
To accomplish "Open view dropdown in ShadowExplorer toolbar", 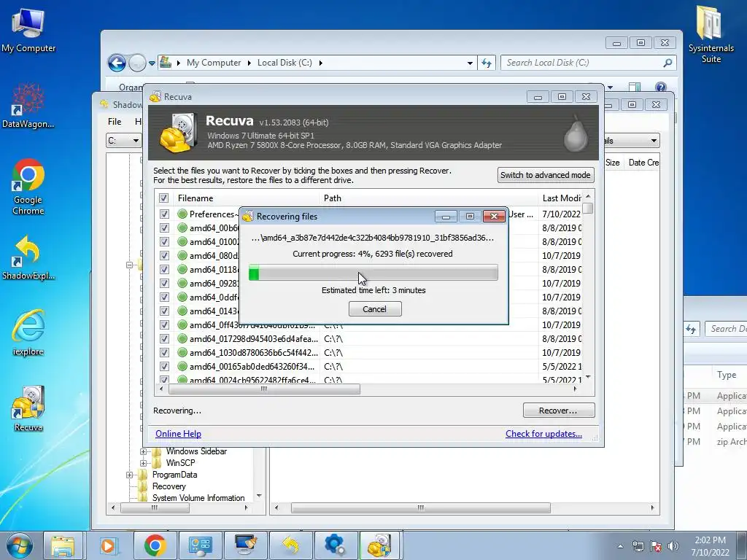I will pyautogui.click(x=654, y=141).
